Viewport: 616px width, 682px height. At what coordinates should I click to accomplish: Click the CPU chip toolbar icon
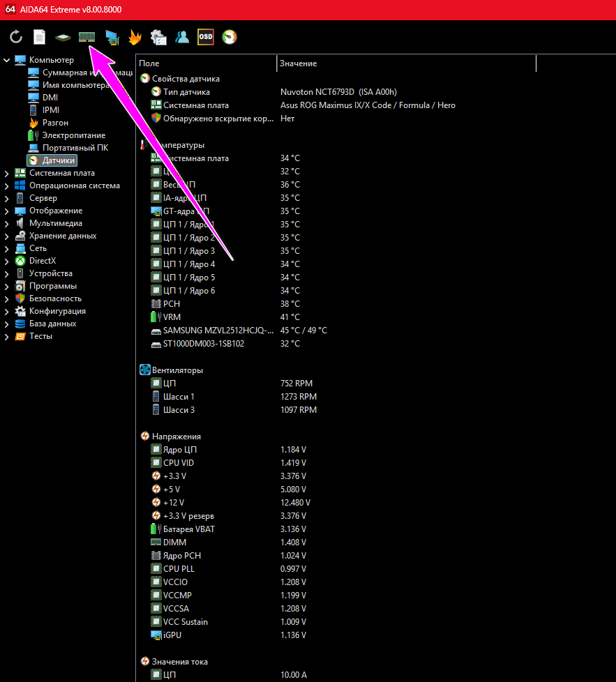[x=63, y=37]
